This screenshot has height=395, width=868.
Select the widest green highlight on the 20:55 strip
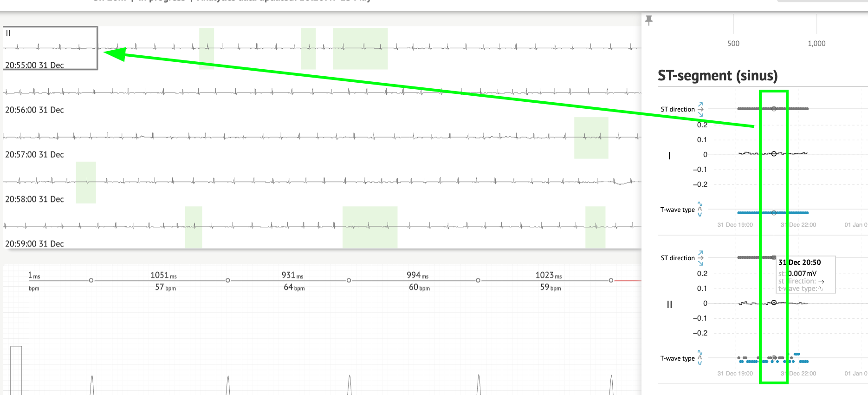pyautogui.click(x=360, y=48)
